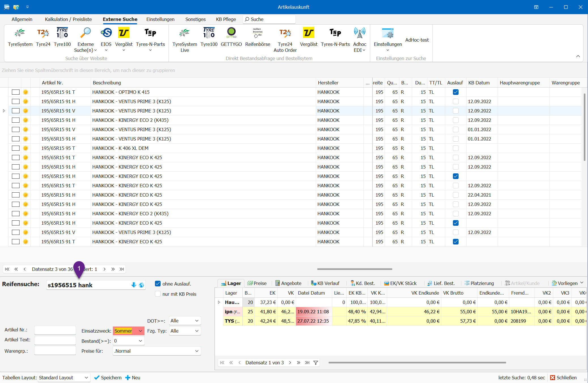Click Externe Suche(n) magnifier icon

pos(86,33)
